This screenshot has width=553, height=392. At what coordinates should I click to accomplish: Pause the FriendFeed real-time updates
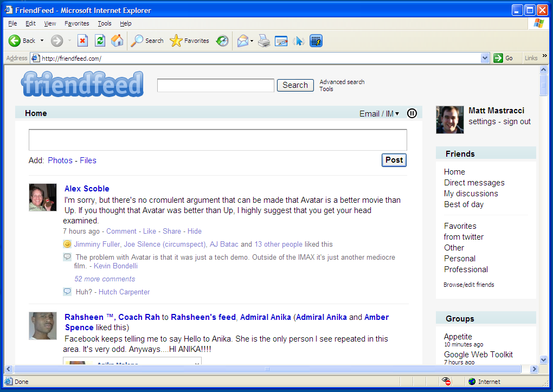[412, 113]
